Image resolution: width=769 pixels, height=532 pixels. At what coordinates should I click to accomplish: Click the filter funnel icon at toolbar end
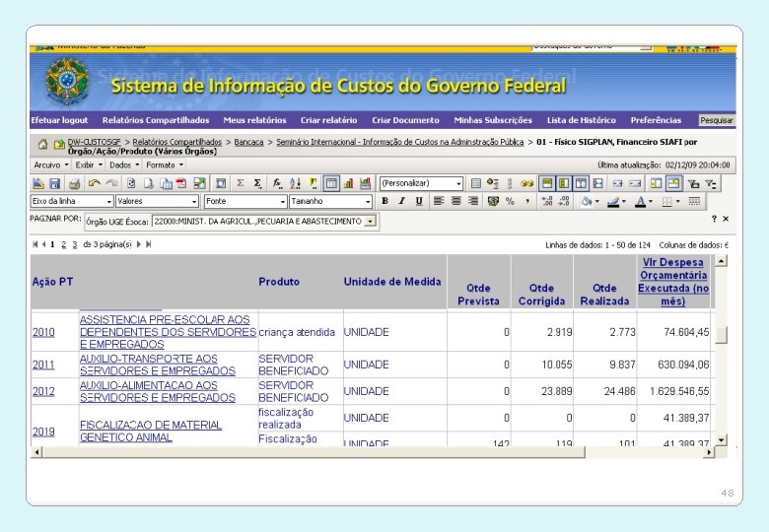(711, 183)
